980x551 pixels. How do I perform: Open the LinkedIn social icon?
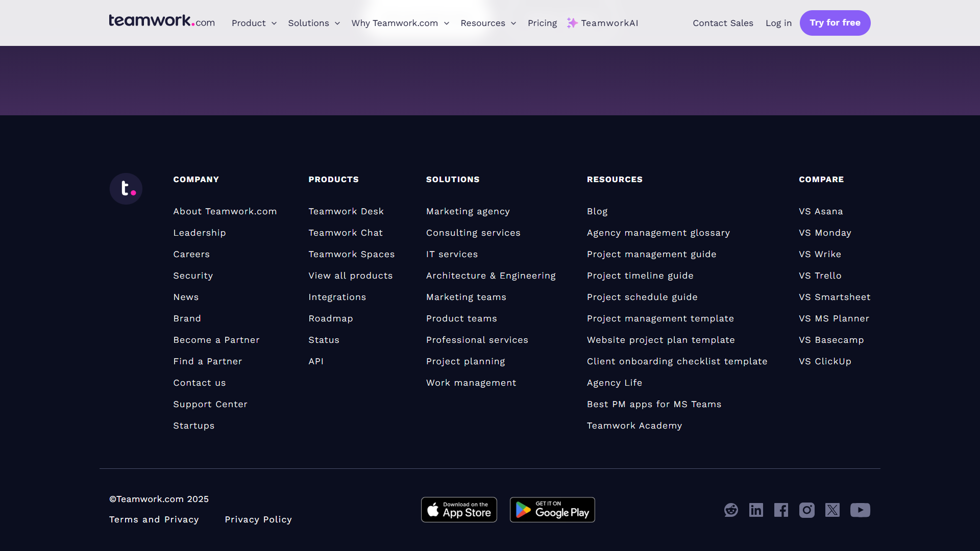coord(756,510)
